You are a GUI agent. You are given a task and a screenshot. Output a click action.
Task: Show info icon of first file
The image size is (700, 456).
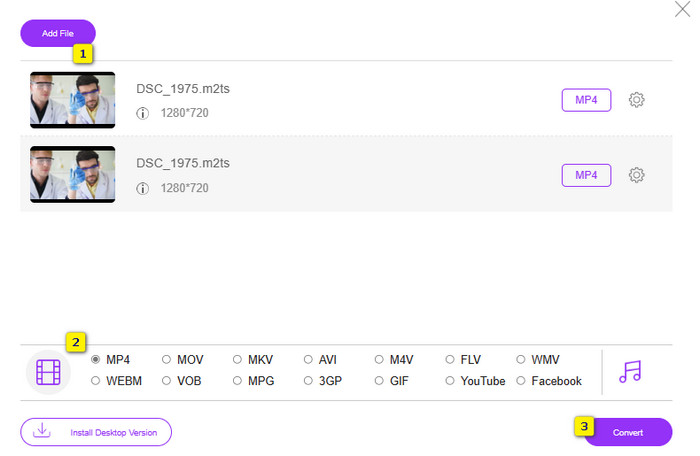point(142,113)
